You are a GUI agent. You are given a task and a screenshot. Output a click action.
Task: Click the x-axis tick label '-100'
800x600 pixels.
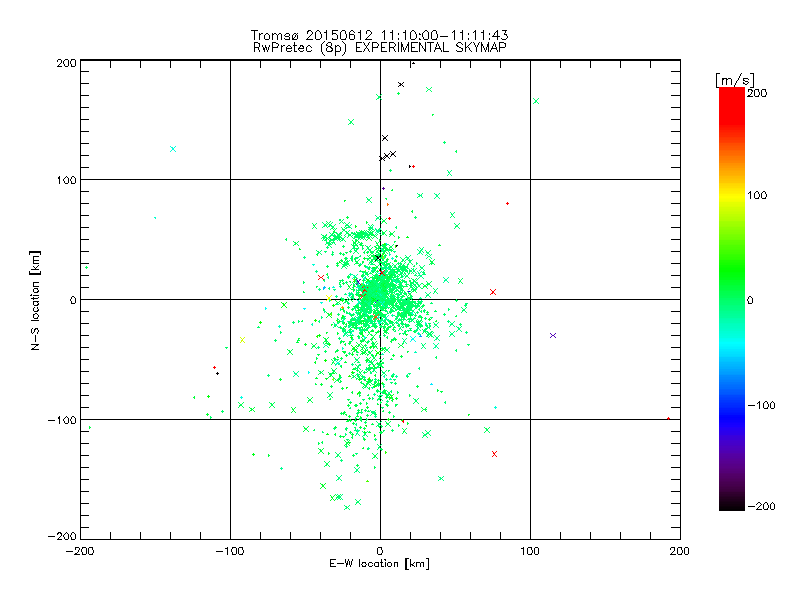[230, 551]
